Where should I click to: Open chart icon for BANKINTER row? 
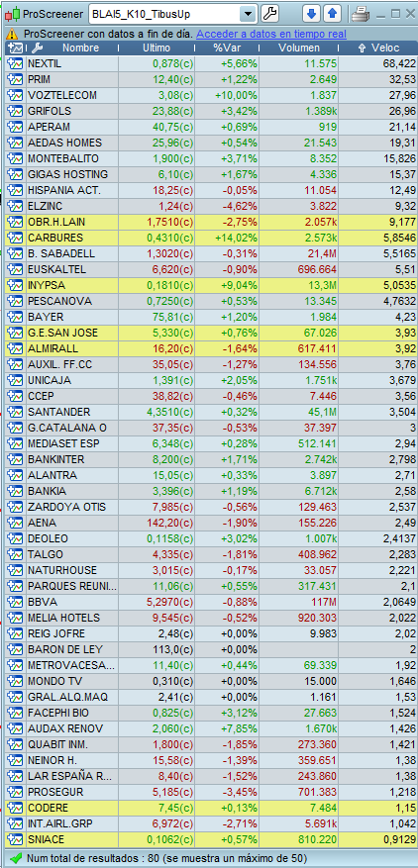[15, 459]
